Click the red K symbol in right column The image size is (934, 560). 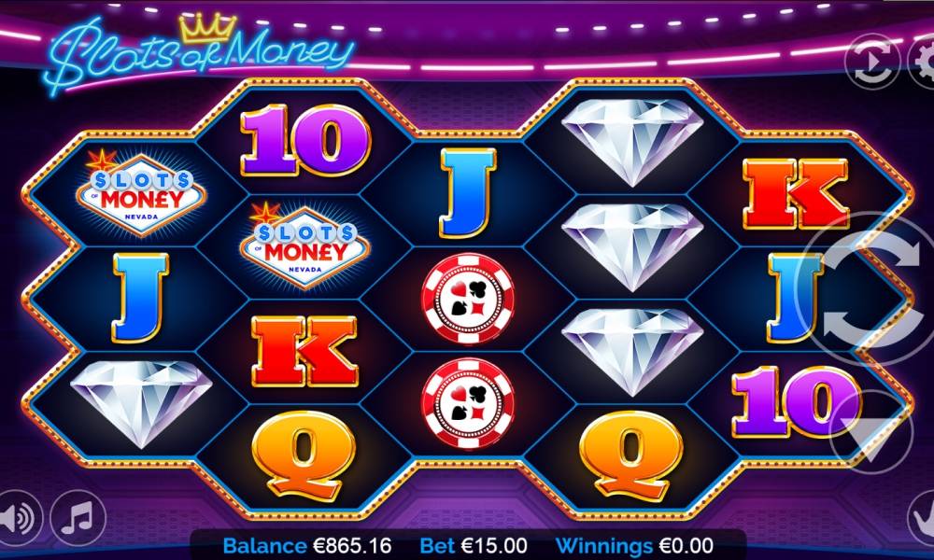(796, 194)
